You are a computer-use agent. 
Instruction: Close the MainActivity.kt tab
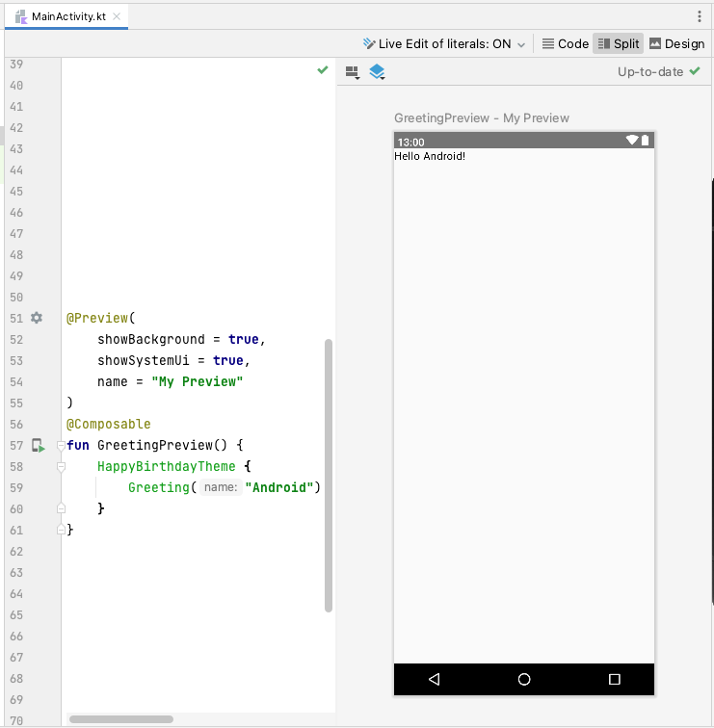117,17
